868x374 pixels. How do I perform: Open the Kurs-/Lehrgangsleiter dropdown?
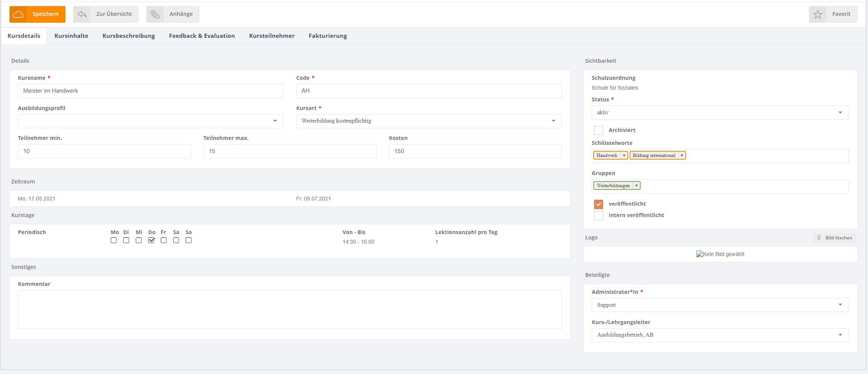point(720,335)
